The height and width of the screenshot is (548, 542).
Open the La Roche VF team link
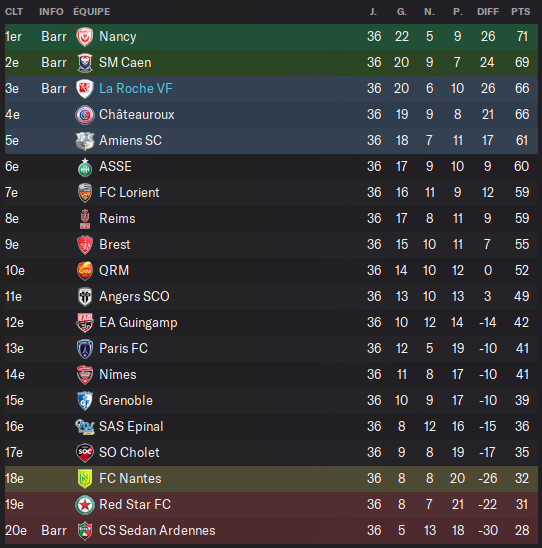(x=136, y=89)
